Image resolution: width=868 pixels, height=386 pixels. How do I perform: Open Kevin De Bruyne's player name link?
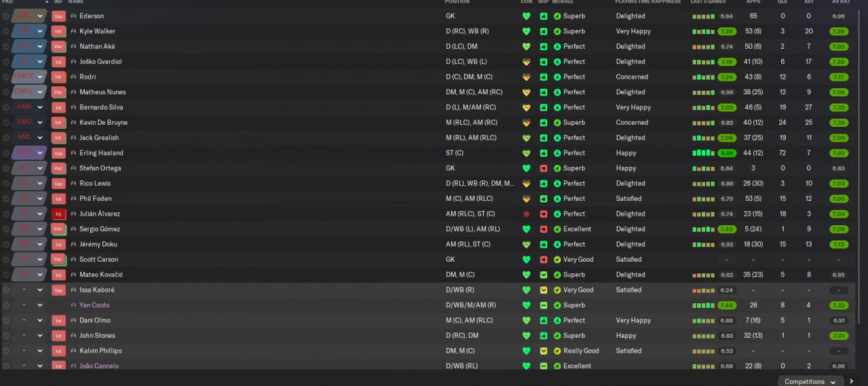coord(103,123)
